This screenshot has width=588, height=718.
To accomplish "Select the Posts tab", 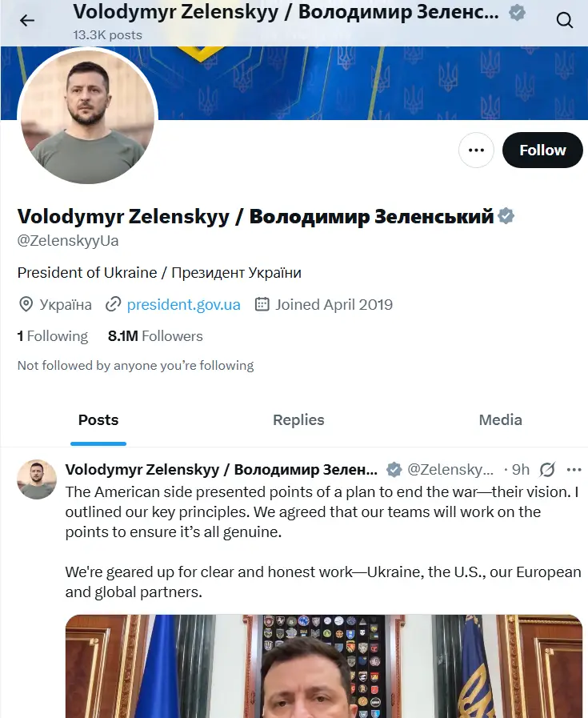I will coord(98,419).
